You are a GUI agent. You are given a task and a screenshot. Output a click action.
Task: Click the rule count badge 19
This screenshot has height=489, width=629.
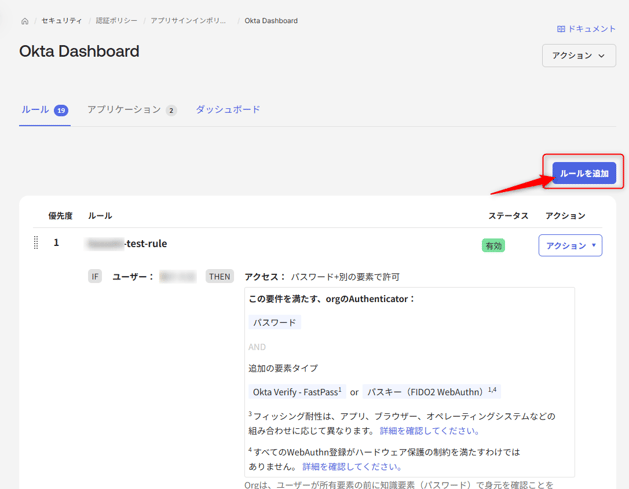click(61, 110)
